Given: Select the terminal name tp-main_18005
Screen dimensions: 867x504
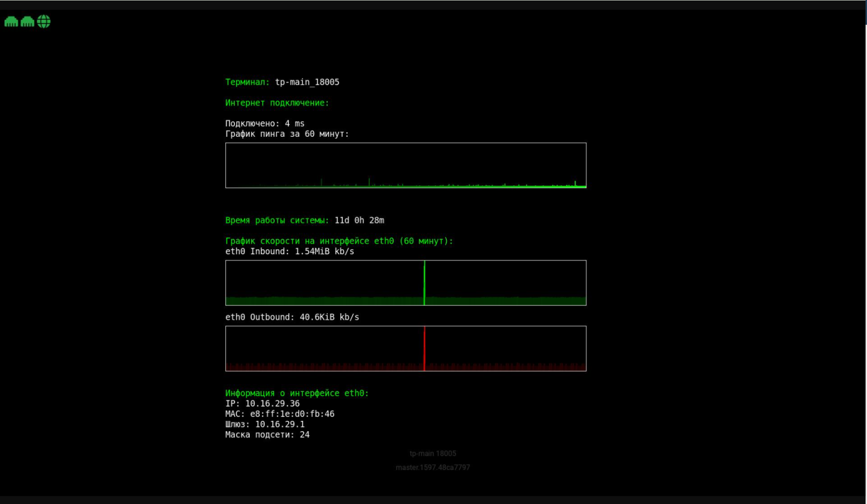Looking at the screenshot, I should pos(307,82).
